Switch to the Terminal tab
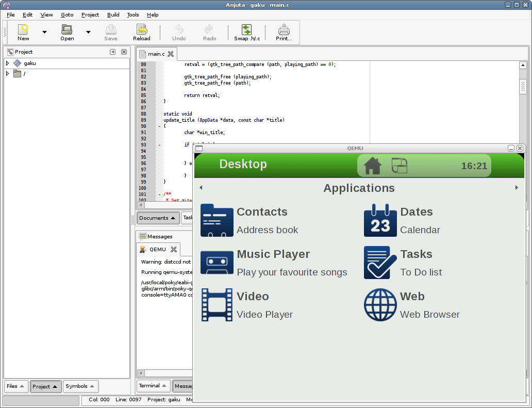The image size is (532, 408). [x=153, y=386]
